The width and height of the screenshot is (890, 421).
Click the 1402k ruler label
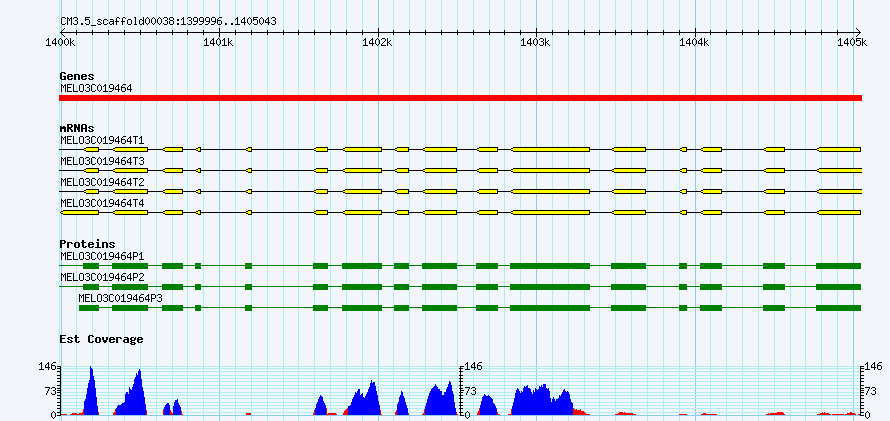tap(377, 43)
